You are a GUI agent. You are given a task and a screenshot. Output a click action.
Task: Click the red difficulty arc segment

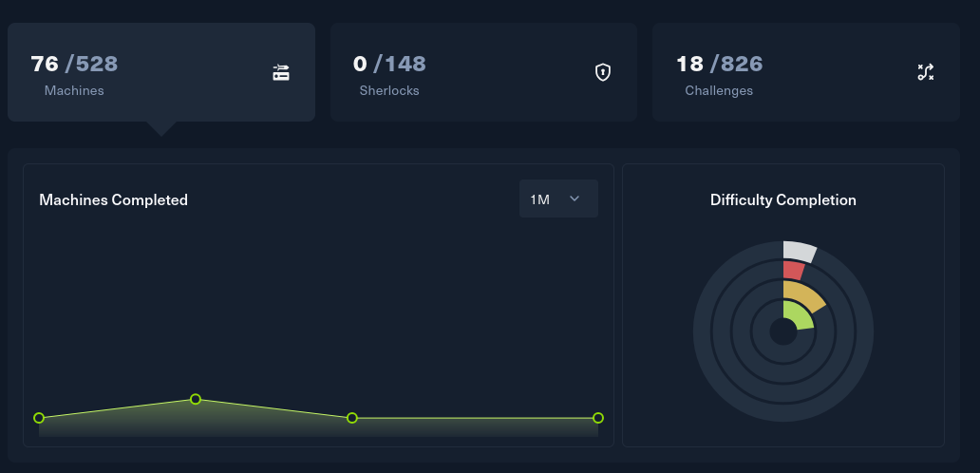[x=793, y=271]
